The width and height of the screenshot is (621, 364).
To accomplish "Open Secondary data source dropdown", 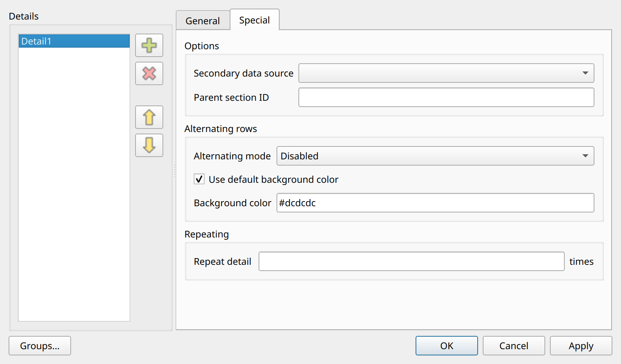I will pyautogui.click(x=446, y=73).
